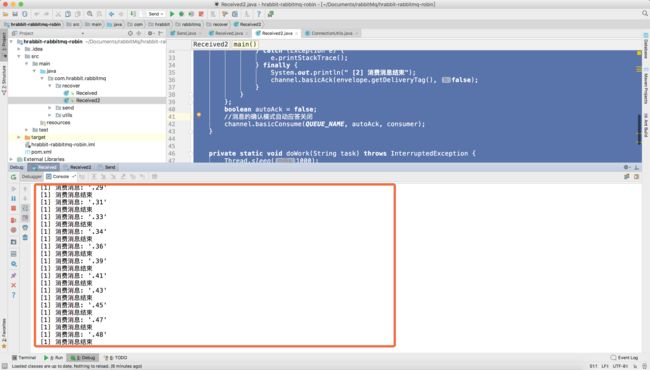Click Scroll from Source target icon
650x370 pixels.
pos(131,33)
